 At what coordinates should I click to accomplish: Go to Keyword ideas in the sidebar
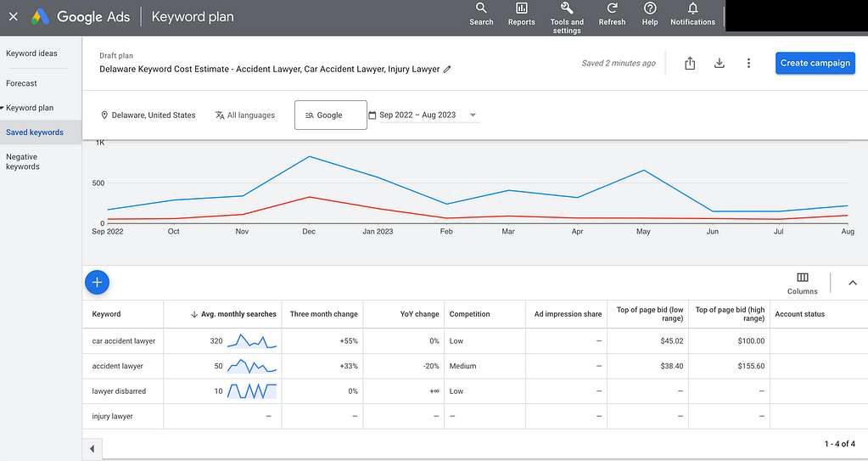pos(31,53)
